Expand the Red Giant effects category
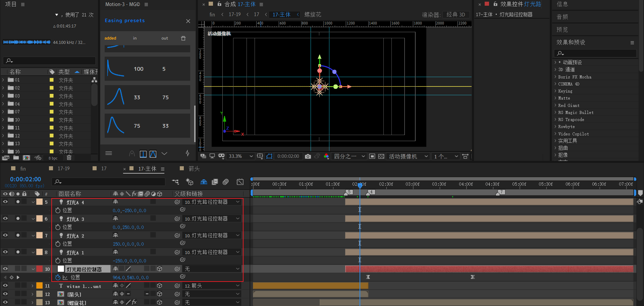The image size is (644, 306). (x=555, y=105)
